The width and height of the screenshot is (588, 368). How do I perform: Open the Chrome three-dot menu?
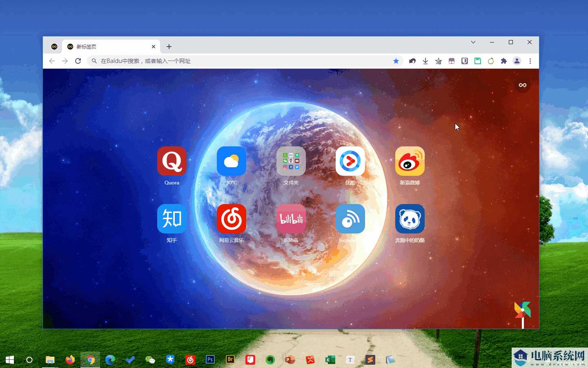point(530,61)
